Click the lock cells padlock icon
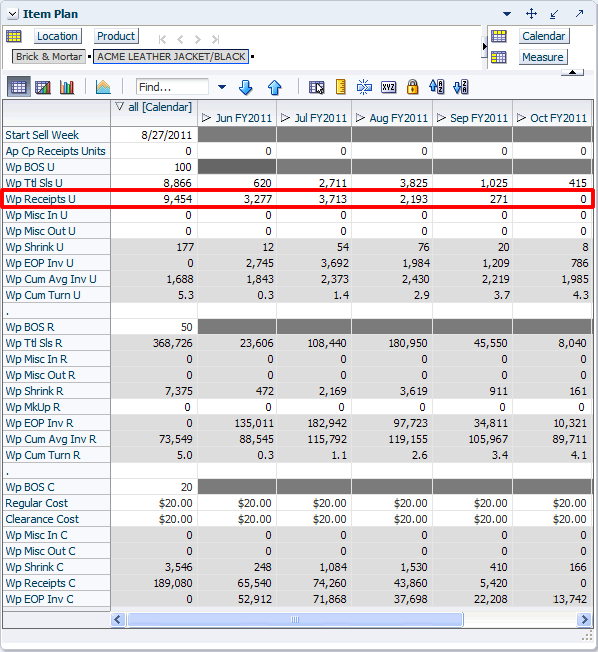The width and height of the screenshot is (598, 652). coord(412,87)
